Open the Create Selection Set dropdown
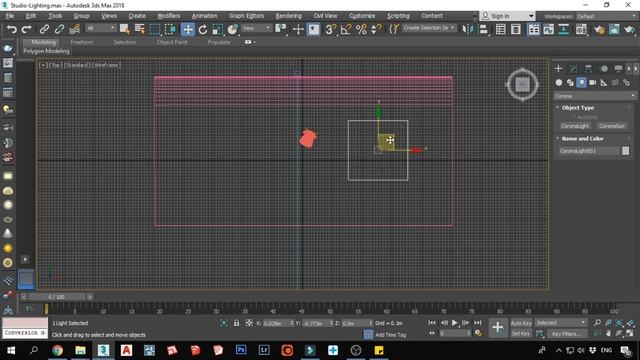Viewport: 640px width, 360px height. pyautogui.click(x=429, y=28)
